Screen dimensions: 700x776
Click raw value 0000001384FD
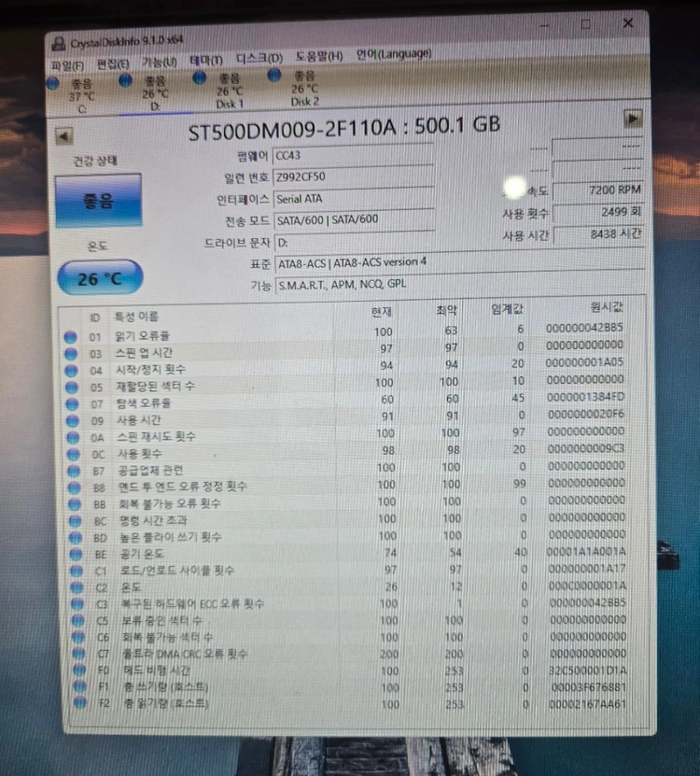coord(585,397)
